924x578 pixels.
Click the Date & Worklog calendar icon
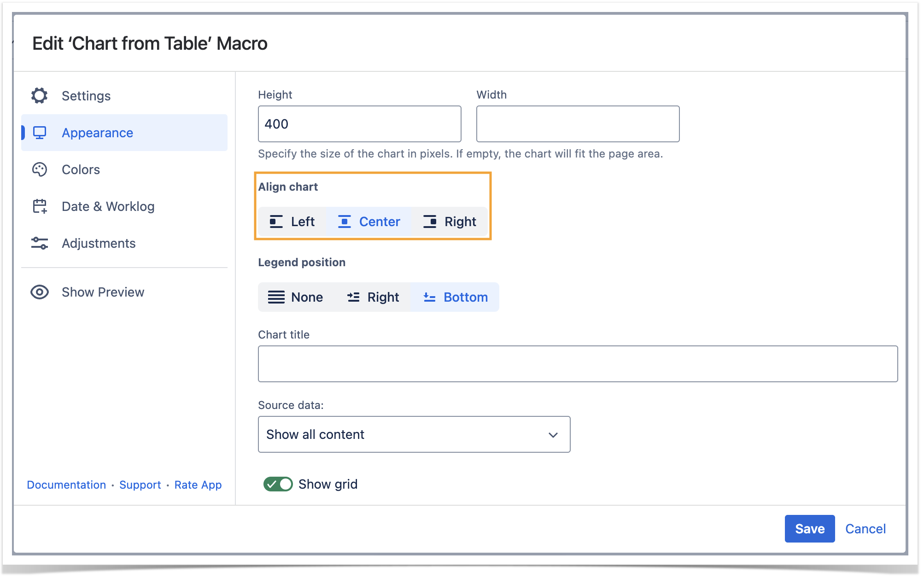coord(40,206)
